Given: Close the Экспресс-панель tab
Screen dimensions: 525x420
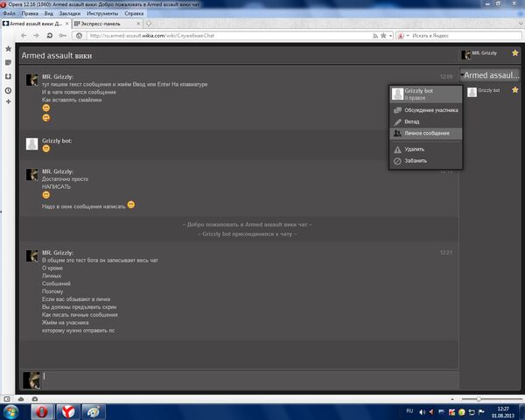Looking at the screenshot, I should click(138, 24).
